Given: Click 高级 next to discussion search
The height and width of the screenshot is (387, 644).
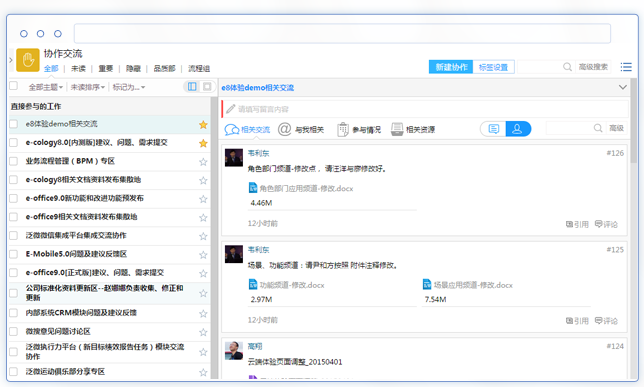Looking at the screenshot, I should point(616,128).
